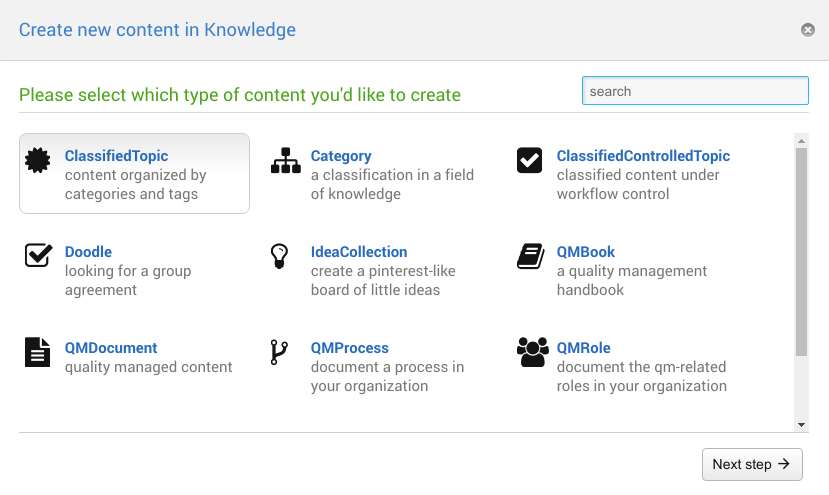
Task: Click the scrollbar down arrow
Action: click(801, 425)
